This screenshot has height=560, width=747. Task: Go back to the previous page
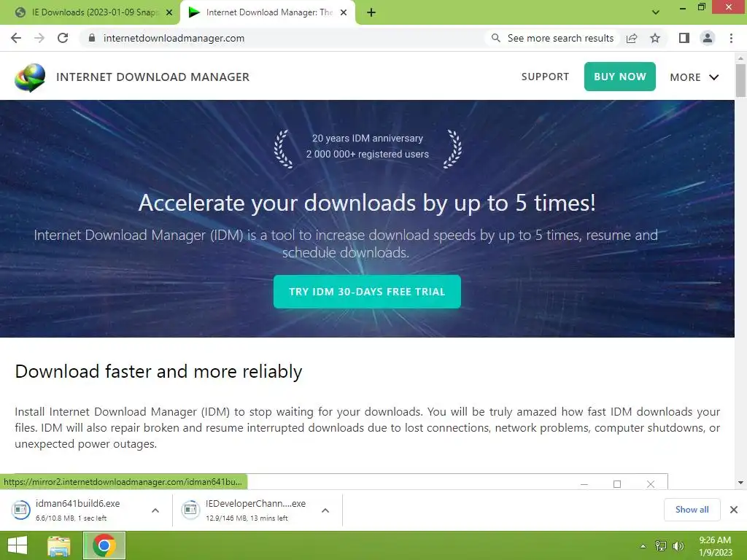[16, 38]
